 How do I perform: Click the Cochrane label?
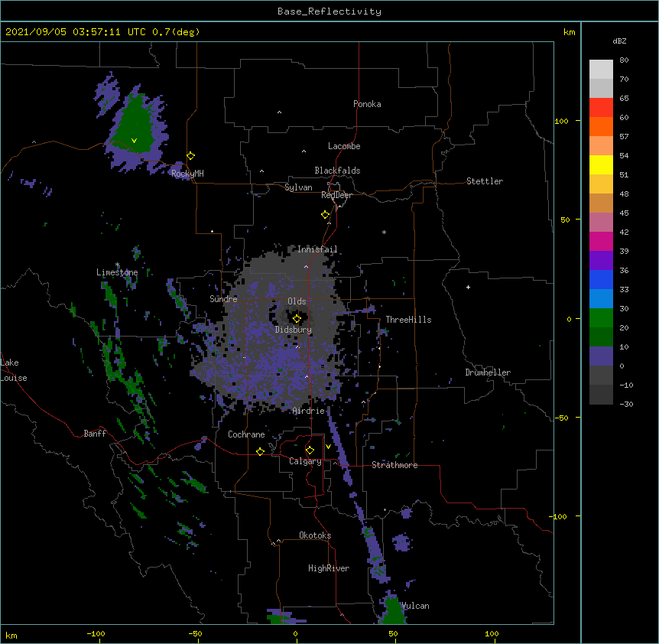(x=246, y=434)
